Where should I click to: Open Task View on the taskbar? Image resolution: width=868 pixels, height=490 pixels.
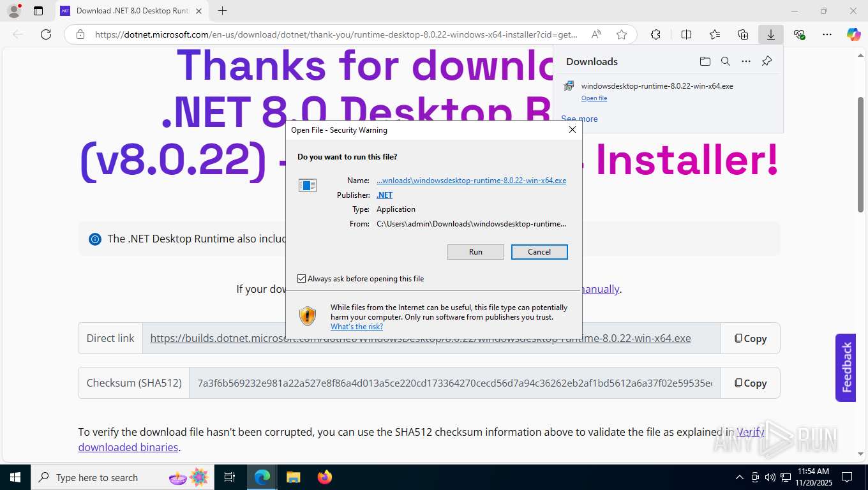tap(230, 477)
